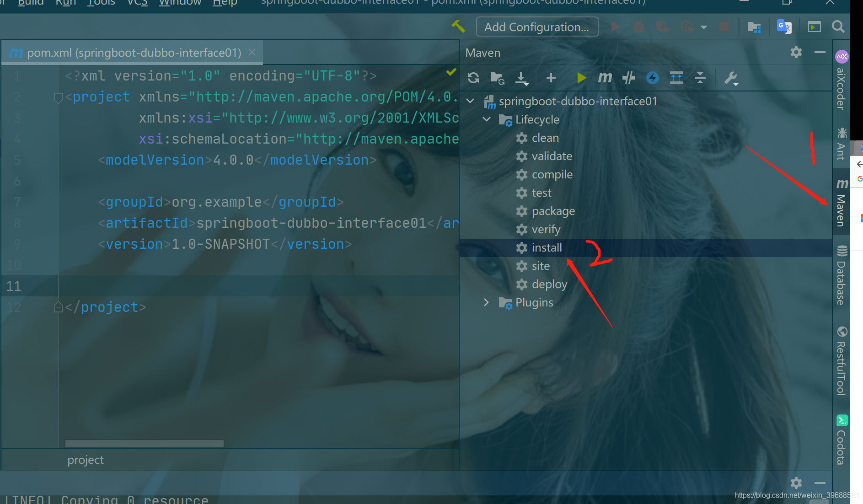Click Collapse All icon in Maven toolbar
863x504 pixels.
[700, 78]
